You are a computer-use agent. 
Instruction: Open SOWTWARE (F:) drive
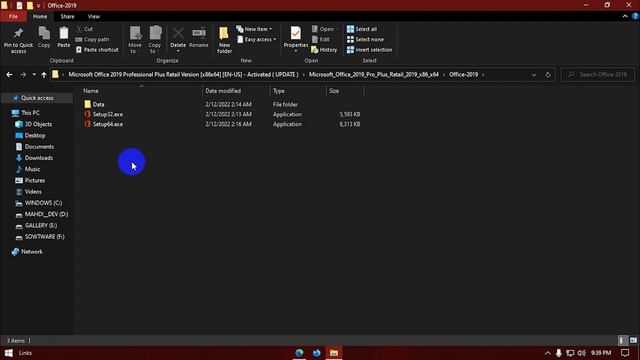(x=44, y=237)
